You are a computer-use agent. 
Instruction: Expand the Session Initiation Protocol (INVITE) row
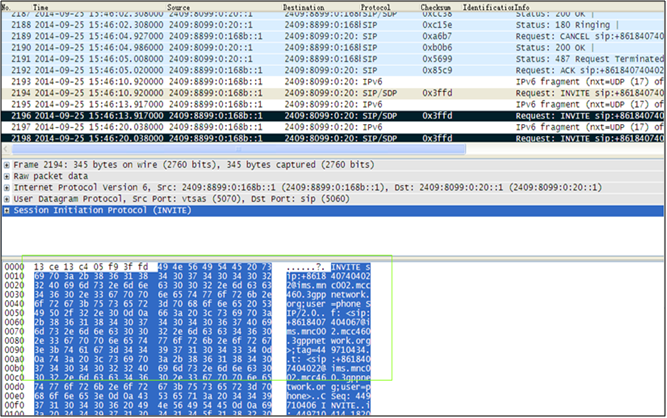[x=7, y=210]
